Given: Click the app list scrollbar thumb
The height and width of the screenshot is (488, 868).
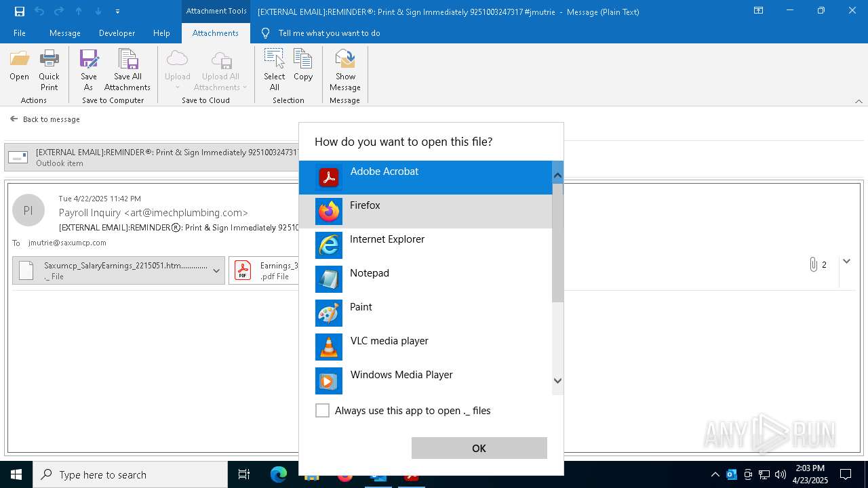Looking at the screenshot, I should [x=557, y=243].
